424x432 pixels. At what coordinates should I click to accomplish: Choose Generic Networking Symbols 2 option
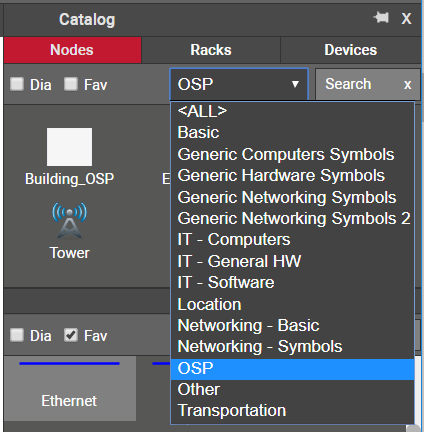pyautogui.click(x=292, y=219)
